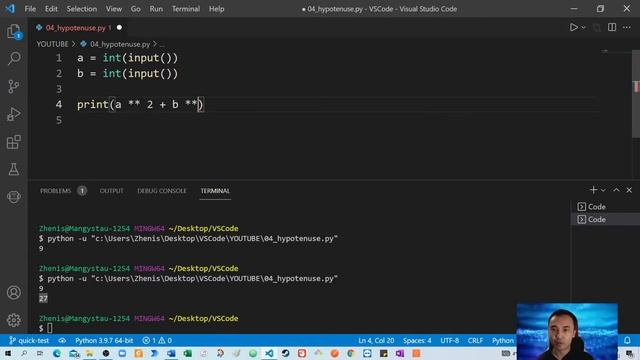Open the Testing flask view

coord(13,169)
